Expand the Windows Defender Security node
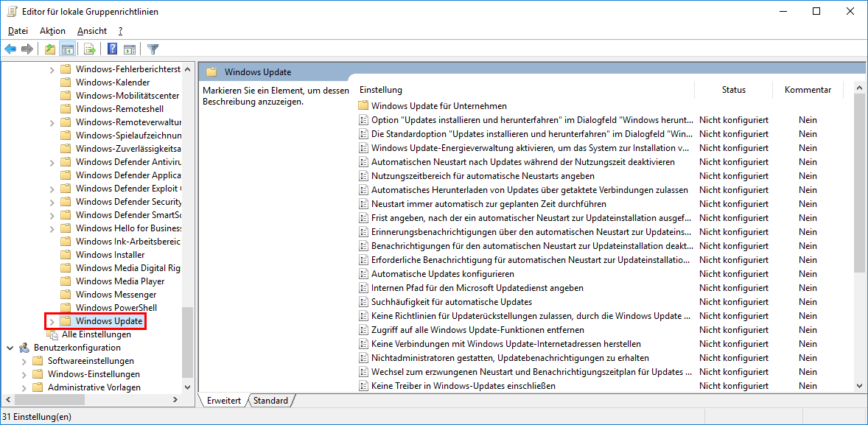 click(x=52, y=202)
